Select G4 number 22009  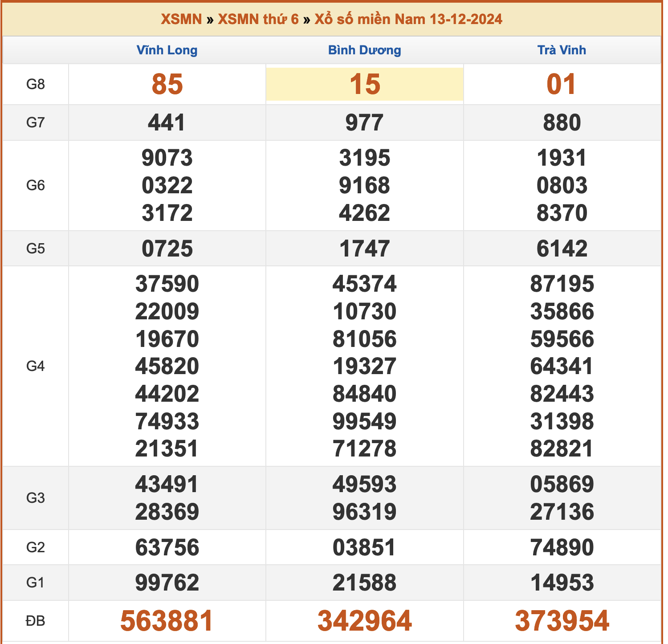(x=167, y=311)
